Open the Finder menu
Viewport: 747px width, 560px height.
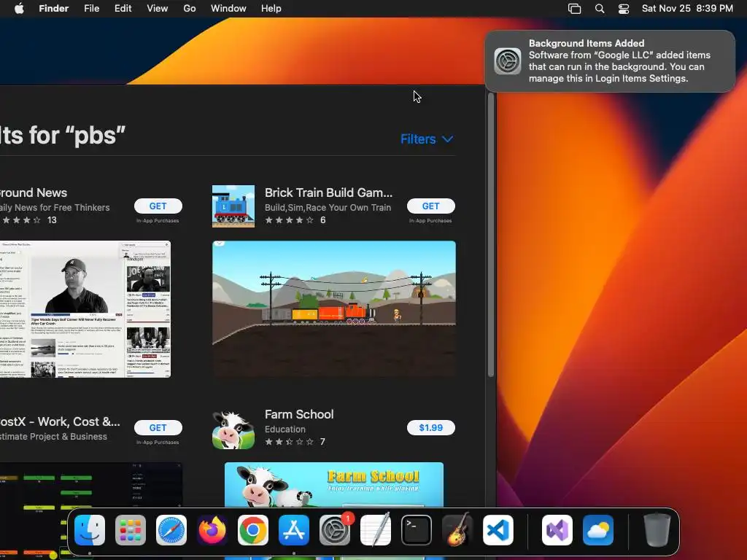click(54, 9)
